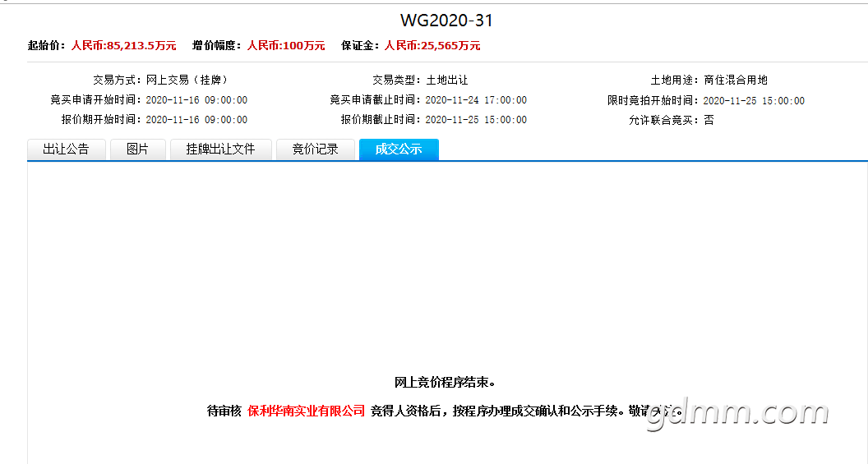Screen dimensions: 868x464
Task: Click the 土地用途 label
Action: (x=674, y=80)
